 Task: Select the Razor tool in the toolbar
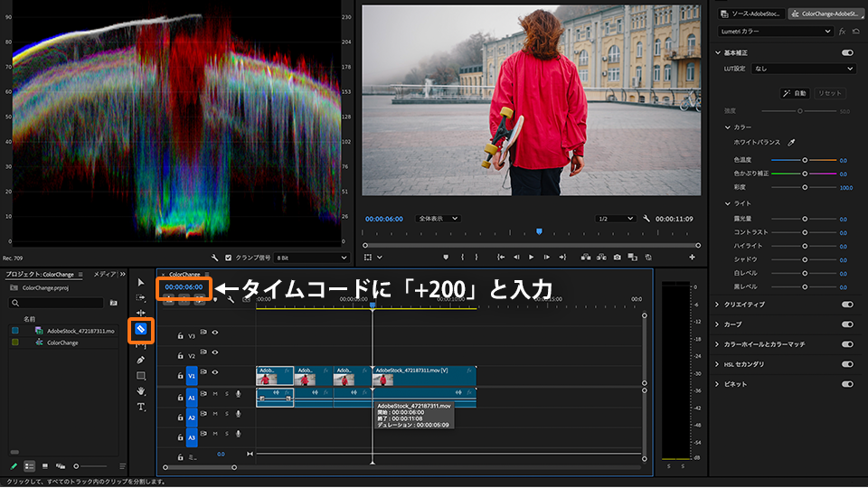141,330
